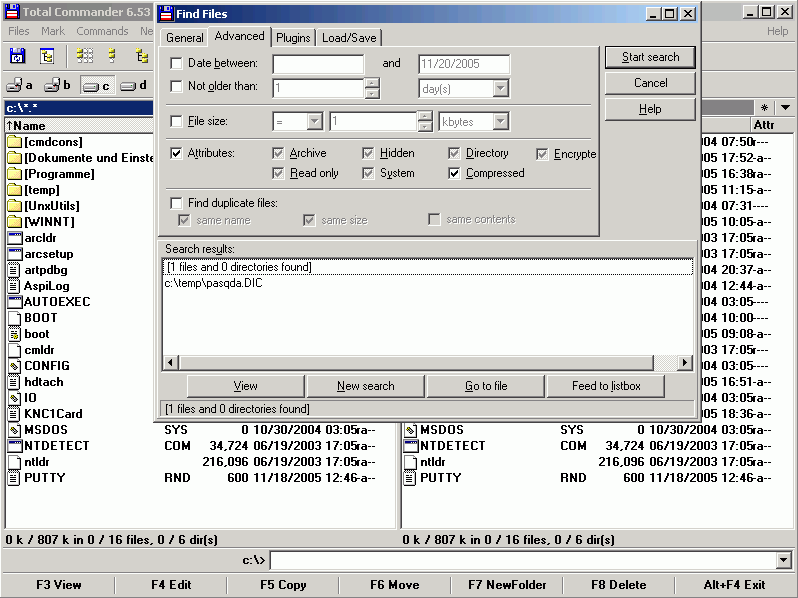Click the CONFIG system file icon
798x598 pixels.
click(14, 366)
